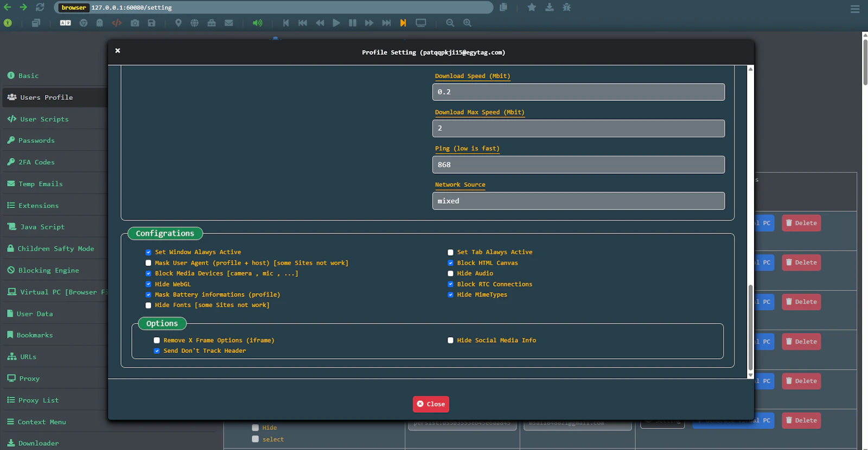The image size is (868, 450).
Task: Click the dialog's vertical scrollbar thumb
Action: tap(750, 327)
